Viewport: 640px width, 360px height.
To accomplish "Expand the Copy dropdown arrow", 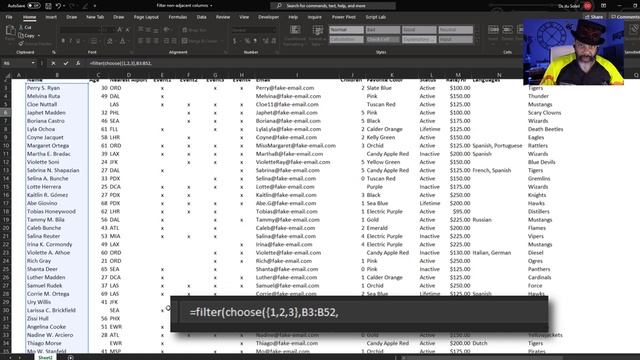I will [x=39, y=36].
